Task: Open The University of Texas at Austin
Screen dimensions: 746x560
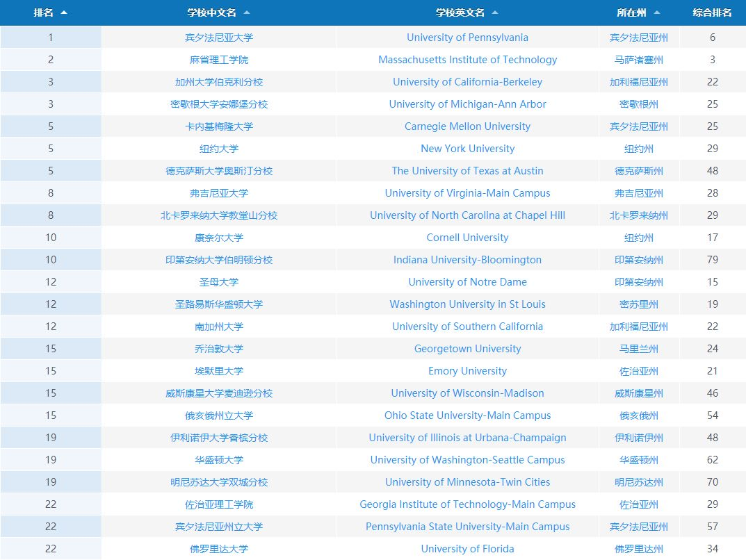Action: coord(467,171)
